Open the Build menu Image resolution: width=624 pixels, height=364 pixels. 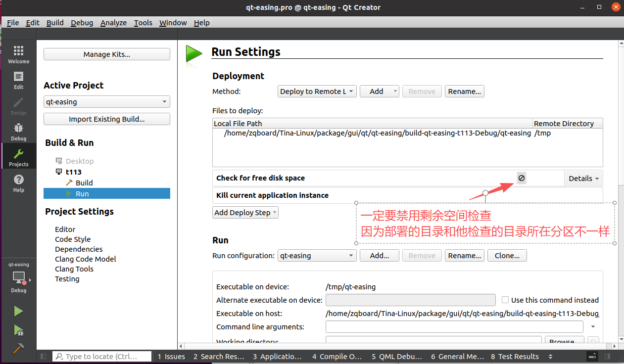pos(55,23)
